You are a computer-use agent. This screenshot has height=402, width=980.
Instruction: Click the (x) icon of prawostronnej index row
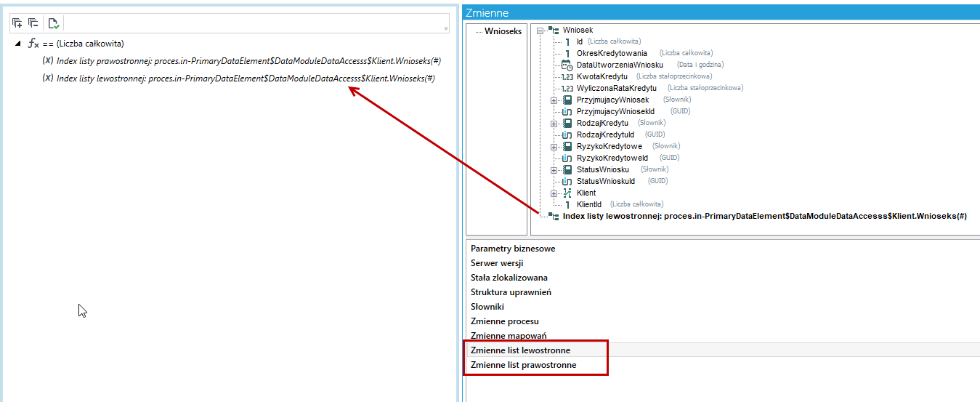pyautogui.click(x=48, y=61)
